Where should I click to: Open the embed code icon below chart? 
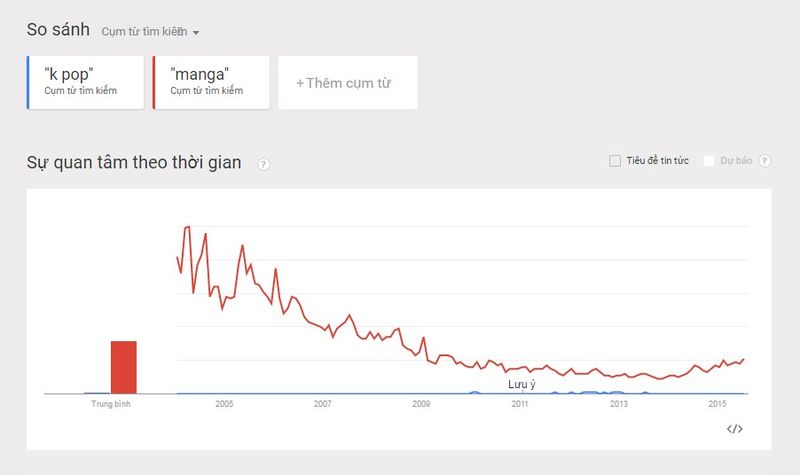734,429
